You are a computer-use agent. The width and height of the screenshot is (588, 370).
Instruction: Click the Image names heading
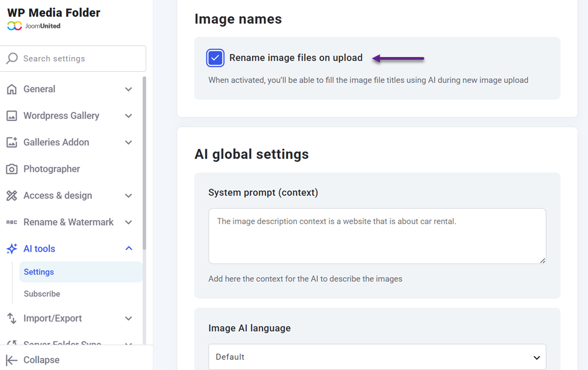[238, 19]
